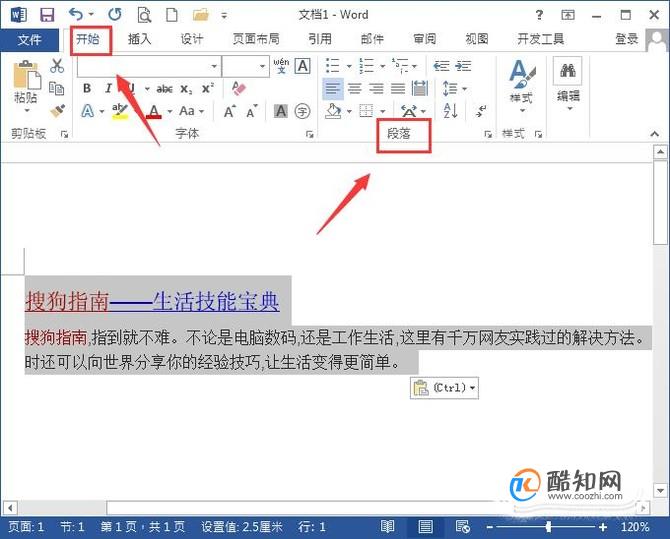Toggle superscript formatting

[x=208, y=88]
